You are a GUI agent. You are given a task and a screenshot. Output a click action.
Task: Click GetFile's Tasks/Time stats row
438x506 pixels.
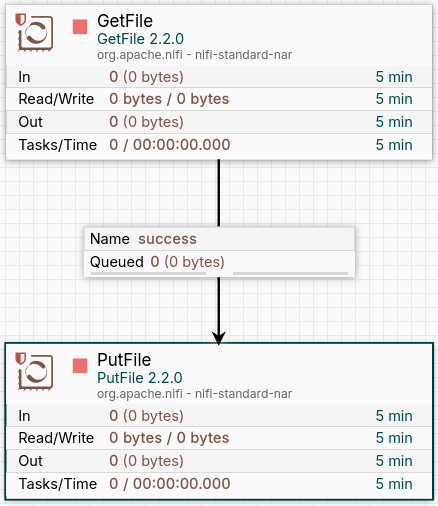[x=219, y=145]
